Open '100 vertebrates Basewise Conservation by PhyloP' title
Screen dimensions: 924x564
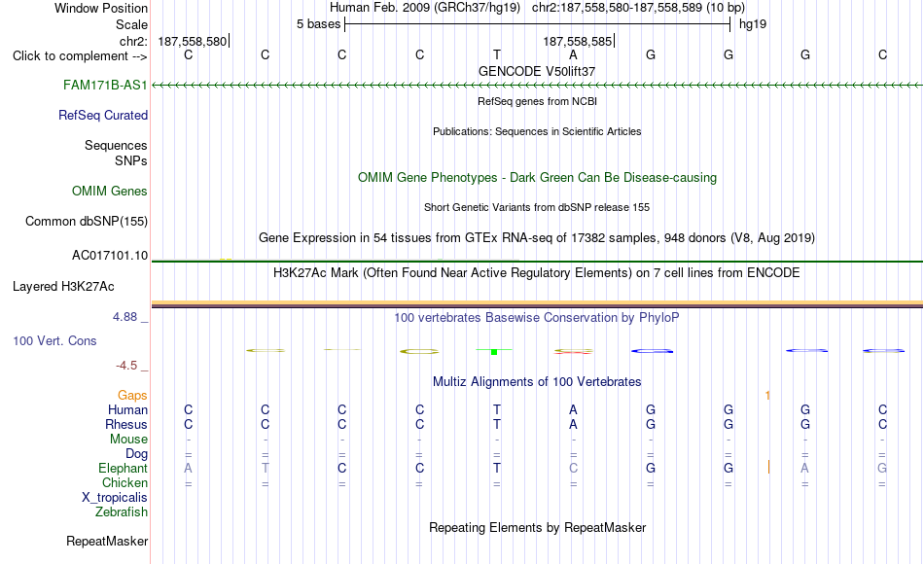tap(537, 318)
